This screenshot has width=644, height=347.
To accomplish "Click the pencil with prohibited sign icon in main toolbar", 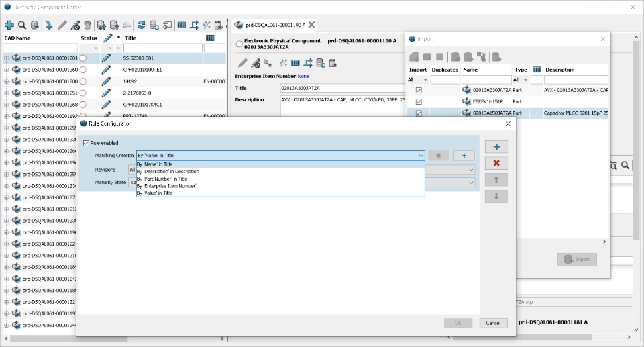I will 75,25.
